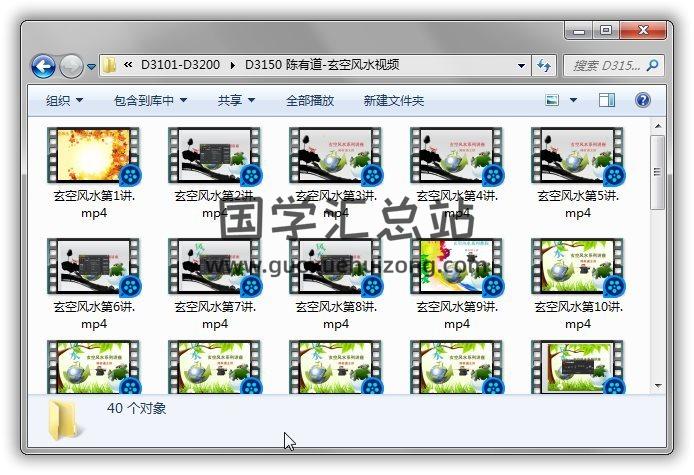The image size is (694, 475).
Task: Toggle the preview pane button
Action: (x=607, y=100)
